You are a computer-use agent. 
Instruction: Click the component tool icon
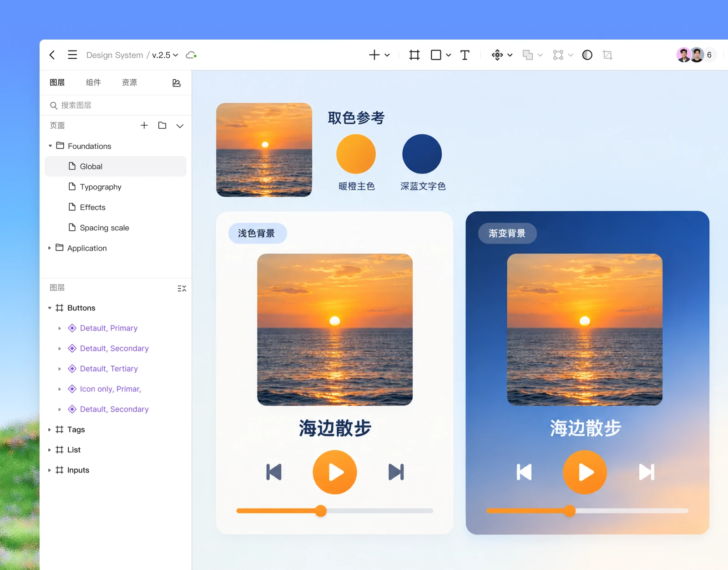[497, 55]
